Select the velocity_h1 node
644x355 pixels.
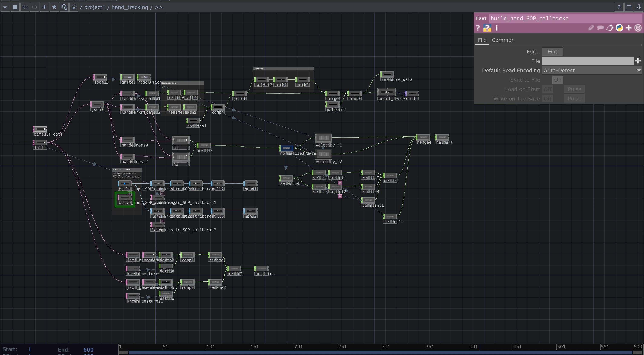coord(323,138)
